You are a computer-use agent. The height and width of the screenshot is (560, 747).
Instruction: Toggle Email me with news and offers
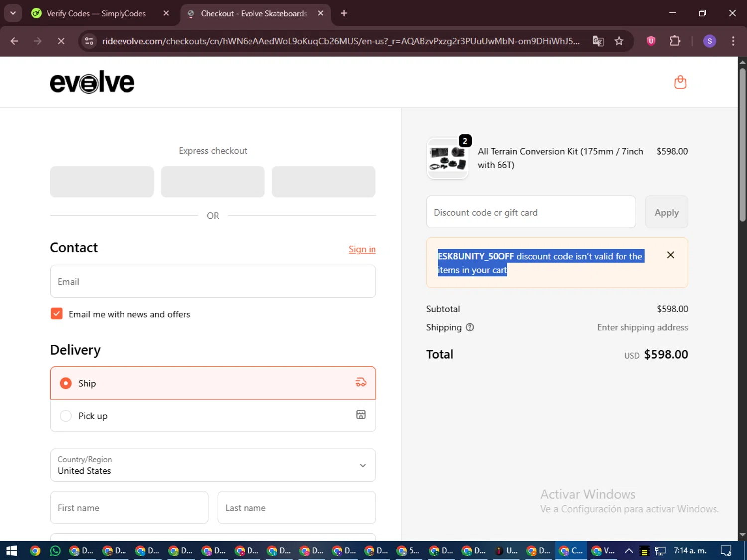point(57,314)
